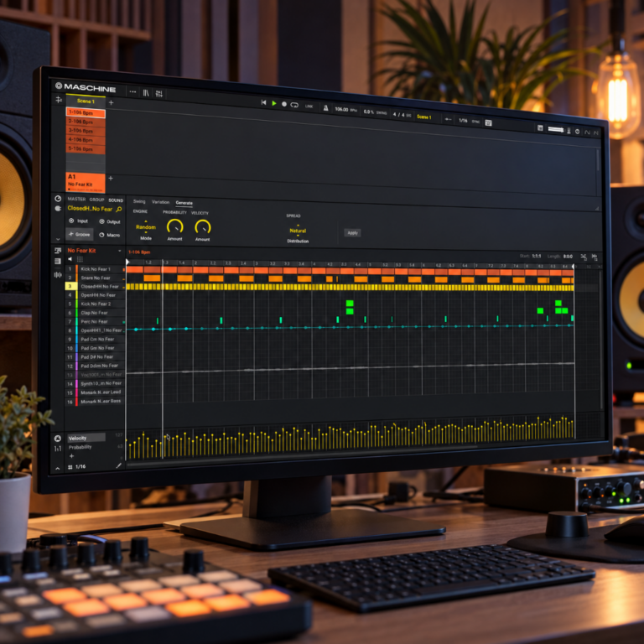The height and width of the screenshot is (644, 644).
Task: Select the Probability modulation lane
Action: pyautogui.click(x=80, y=447)
